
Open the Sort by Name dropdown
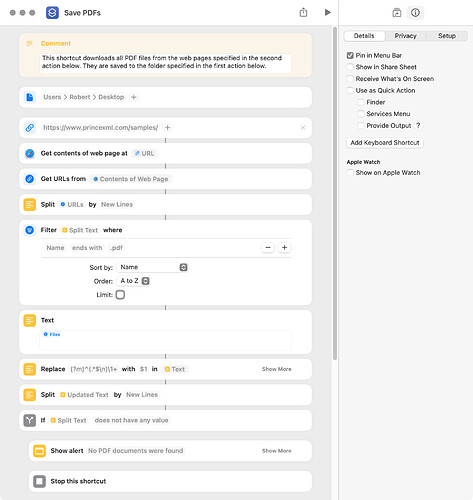coord(153,267)
